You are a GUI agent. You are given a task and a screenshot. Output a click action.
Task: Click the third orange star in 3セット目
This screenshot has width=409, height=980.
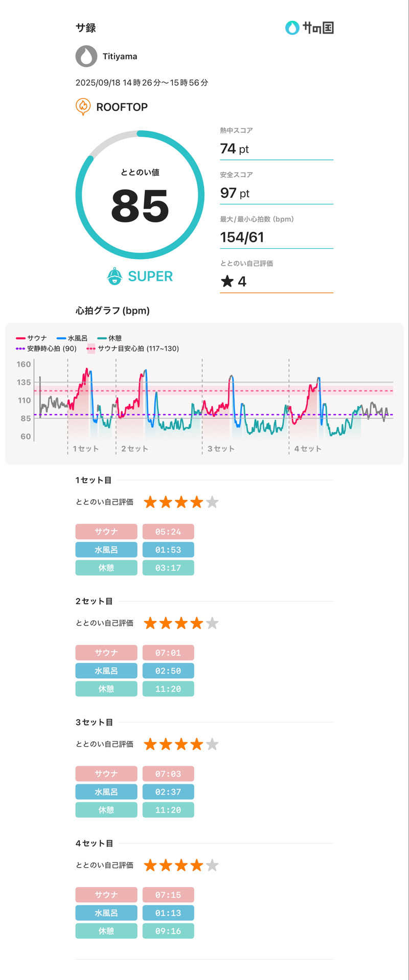click(x=181, y=744)
